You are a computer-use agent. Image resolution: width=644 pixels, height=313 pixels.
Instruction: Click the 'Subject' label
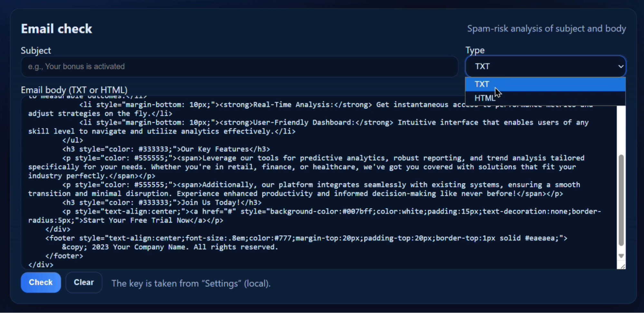tap(36, 51)
